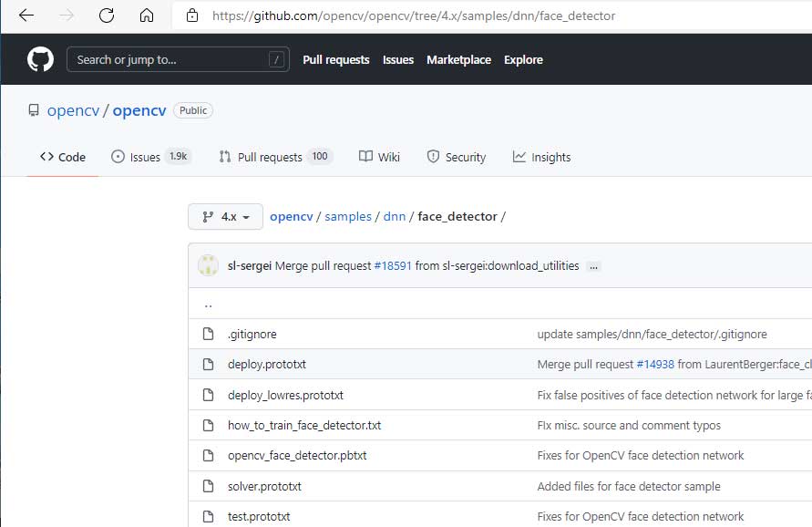Open the how_to_train_face_detector.txt file
The width and height of the screenshot is (812, 527).
pyautogui.click(x=304, y=425)
